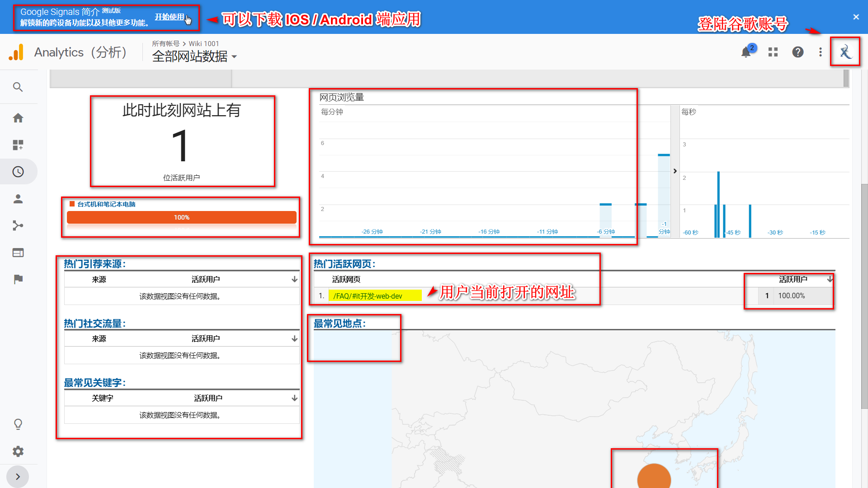The height and width of the screenshot is (488, 868).
Task: Open the Customization dashboards icon
Action: coord(18,145)
